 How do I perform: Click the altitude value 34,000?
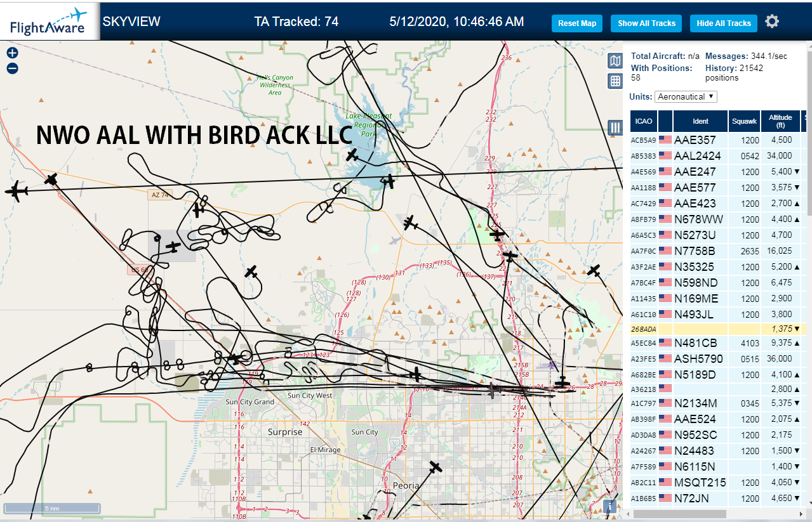tap(779, 155)
